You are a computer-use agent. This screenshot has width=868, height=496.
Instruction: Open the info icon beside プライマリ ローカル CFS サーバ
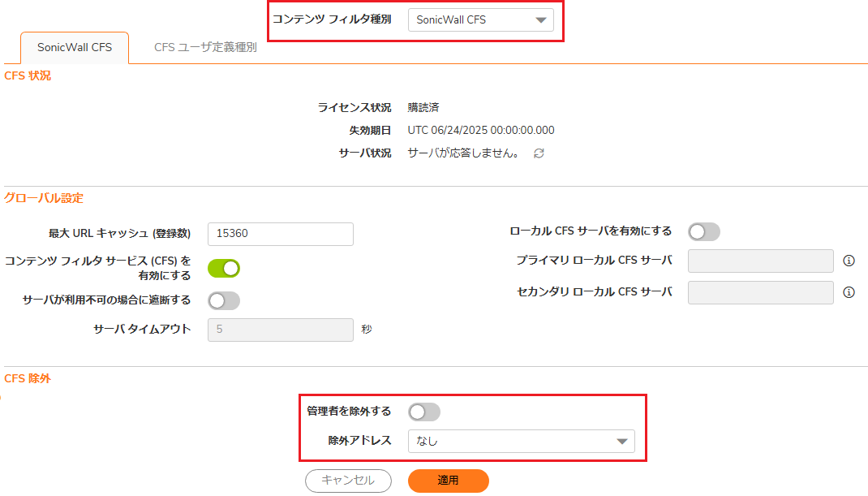849,261
